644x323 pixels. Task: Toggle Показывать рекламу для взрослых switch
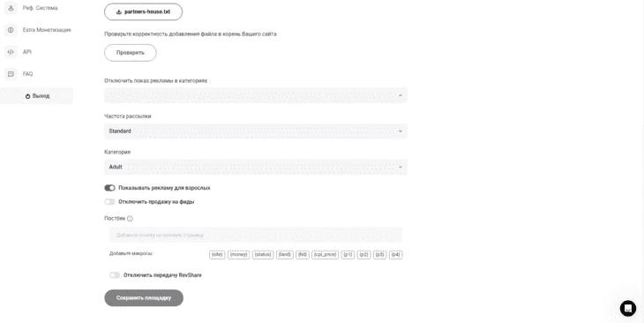pos(109,188)
